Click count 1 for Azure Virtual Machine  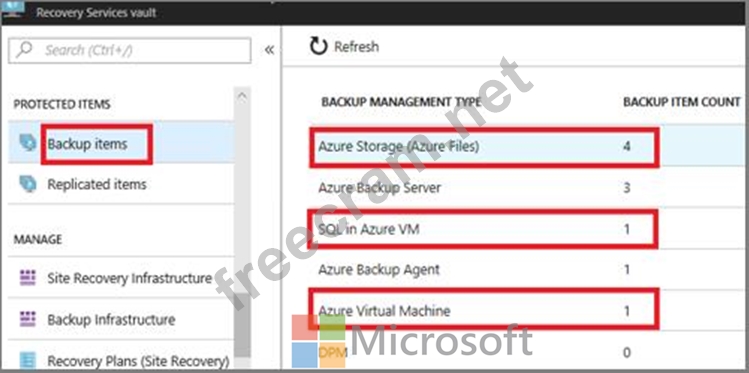coord(627,311)
